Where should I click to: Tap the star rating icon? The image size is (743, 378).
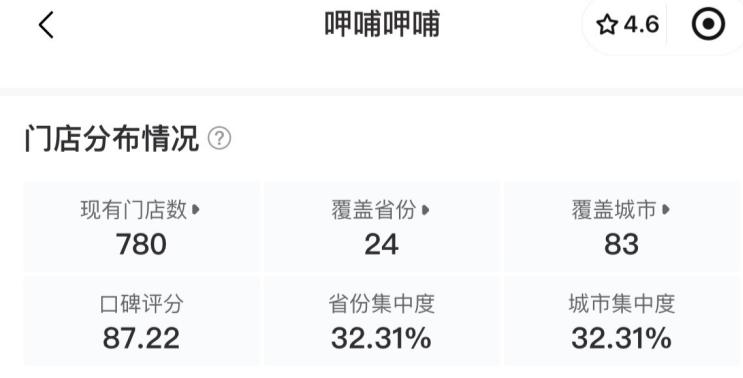click(x=607, y=24)
